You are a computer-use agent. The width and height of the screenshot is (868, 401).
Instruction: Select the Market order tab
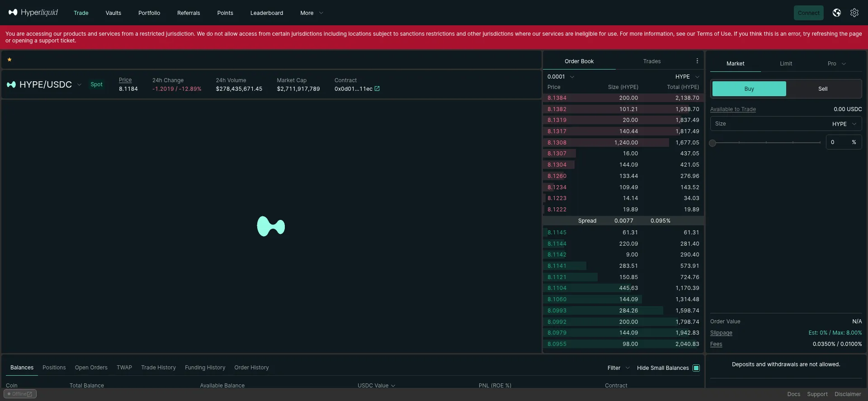[x=735, y=64]
